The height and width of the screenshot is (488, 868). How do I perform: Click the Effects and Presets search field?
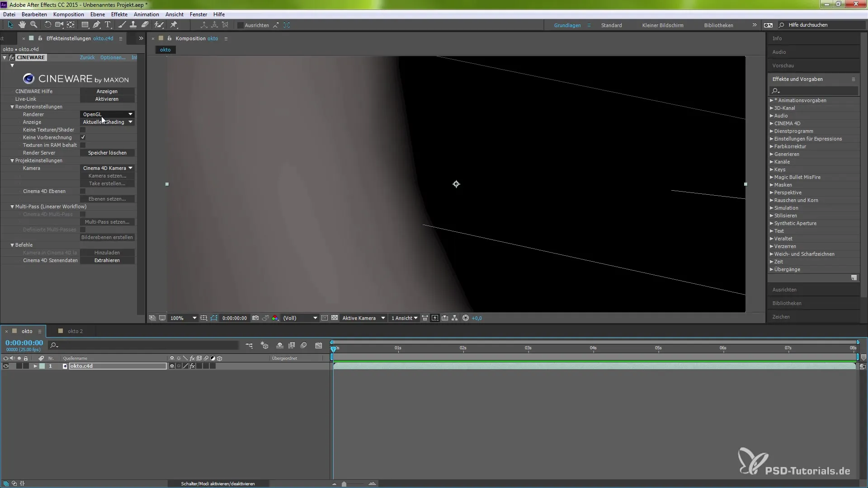click(815, 91)
